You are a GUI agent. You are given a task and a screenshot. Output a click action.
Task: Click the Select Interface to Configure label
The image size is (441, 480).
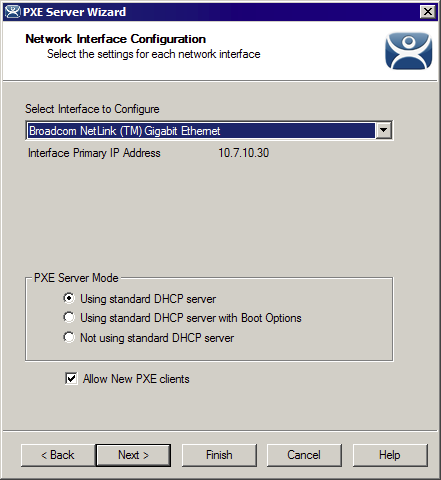click(x=92, y=109)
